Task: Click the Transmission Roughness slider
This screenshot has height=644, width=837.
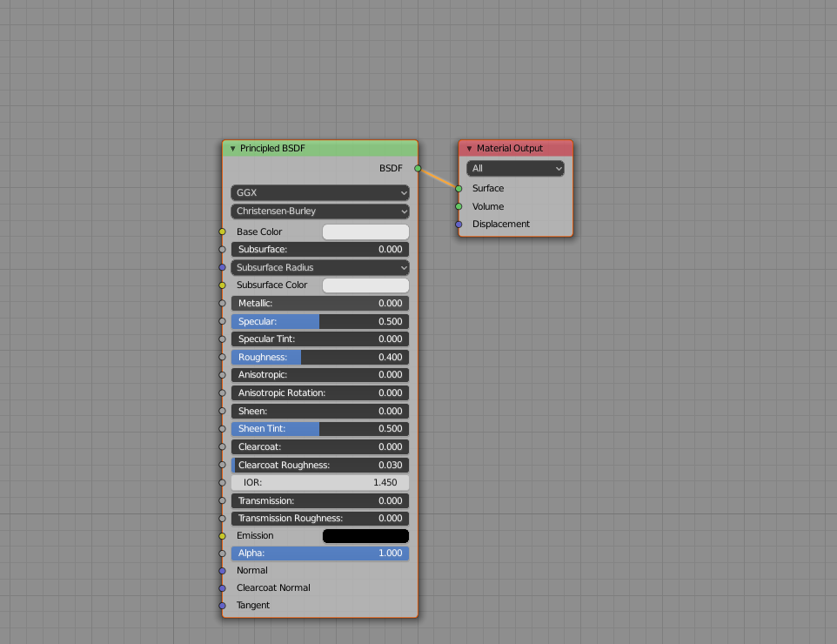Action: [320, 519]
